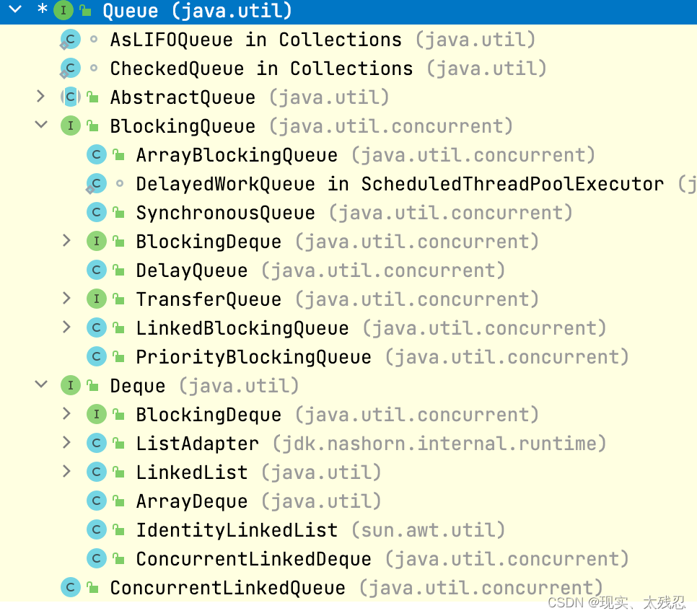This screenshot has height=616, width=697.
Task: Click the abstract class icon of AbstractQueue
Action: 70,97
